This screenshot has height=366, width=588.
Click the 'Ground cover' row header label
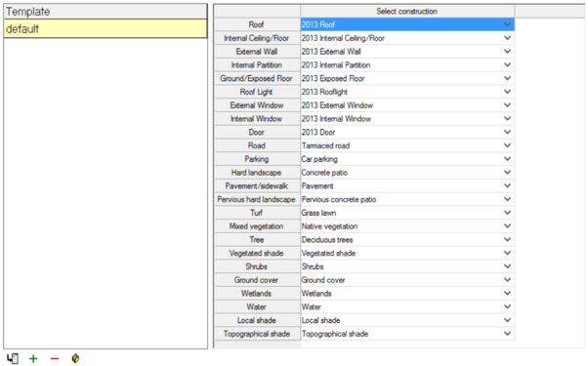click(257, 280)
